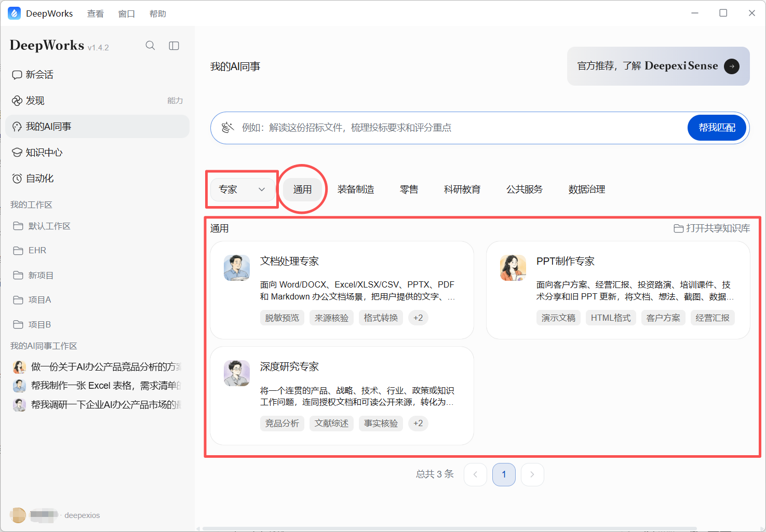Select page 1 in pagination

point(504,474)
